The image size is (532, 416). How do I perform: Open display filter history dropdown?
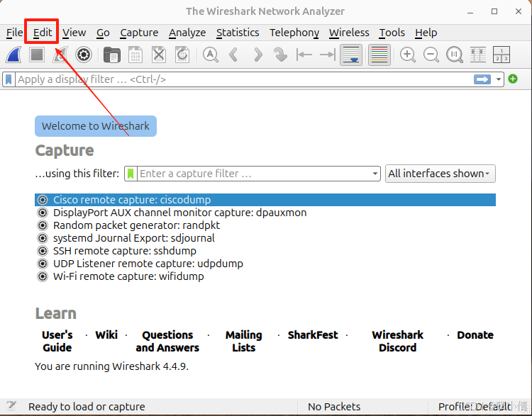pos(499,79)
